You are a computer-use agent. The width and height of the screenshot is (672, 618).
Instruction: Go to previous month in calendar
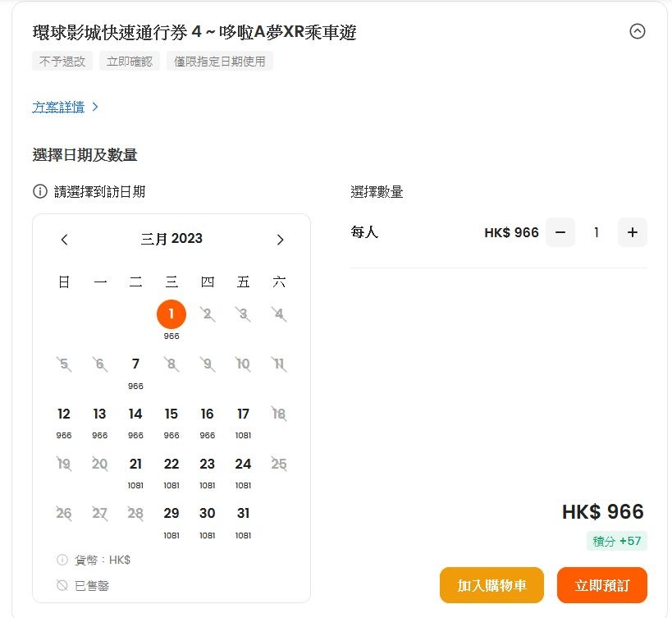64,240
